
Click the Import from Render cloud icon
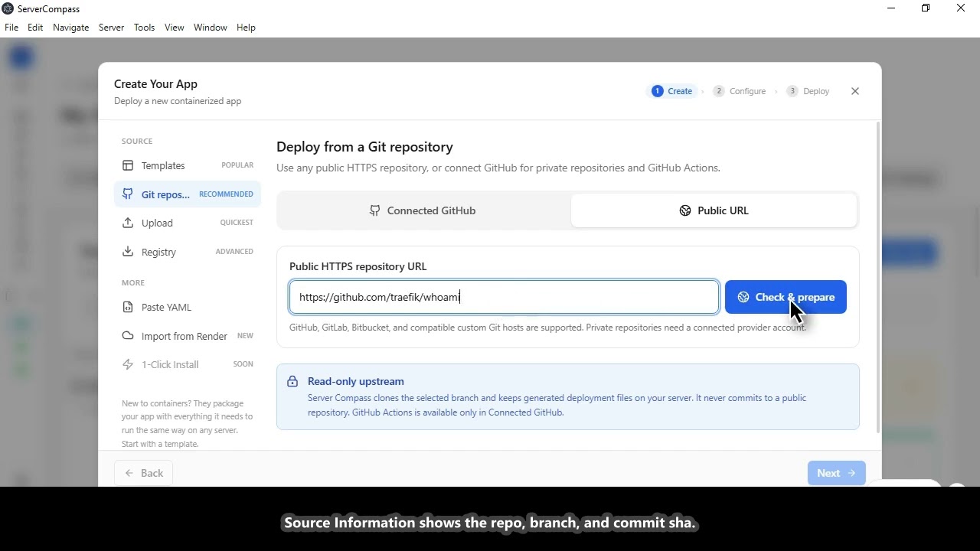[128, 336]
